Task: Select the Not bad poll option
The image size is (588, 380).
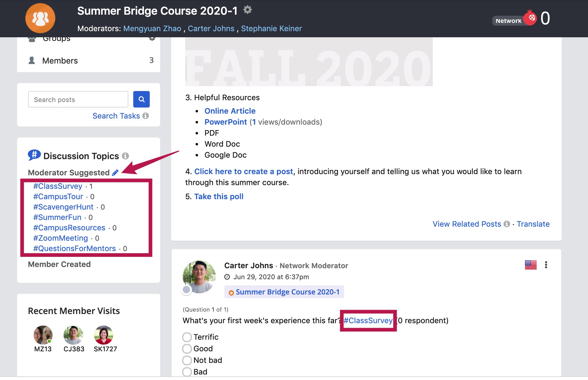Action: tap(187, 360)
